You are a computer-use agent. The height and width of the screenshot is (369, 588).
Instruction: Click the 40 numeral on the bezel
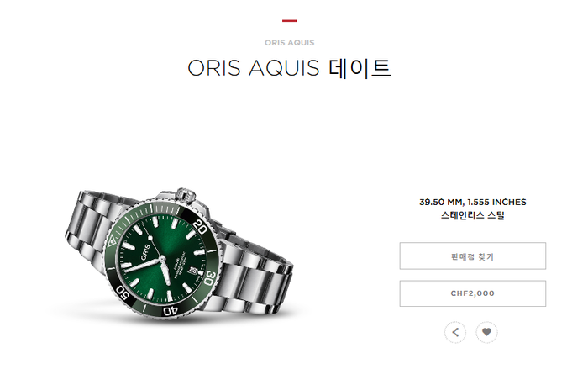tap(170, 311)
